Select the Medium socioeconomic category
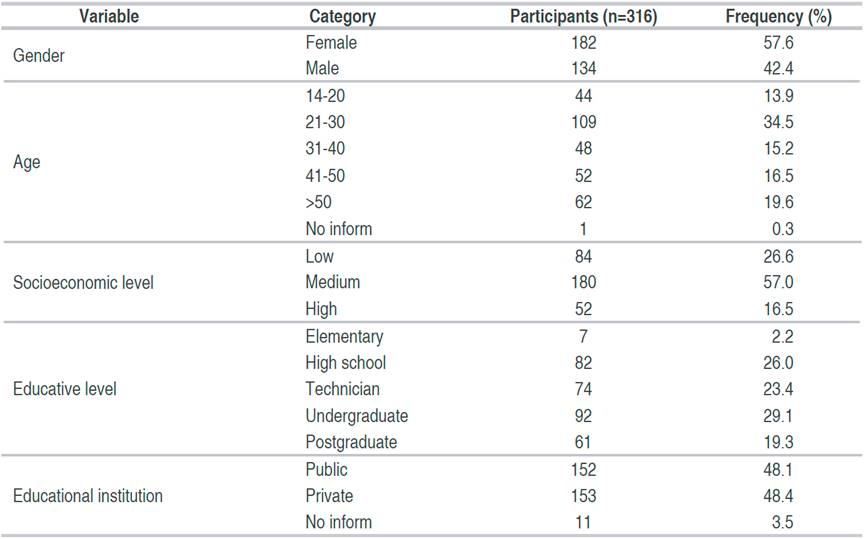866x539 pixels. (333, 282)
